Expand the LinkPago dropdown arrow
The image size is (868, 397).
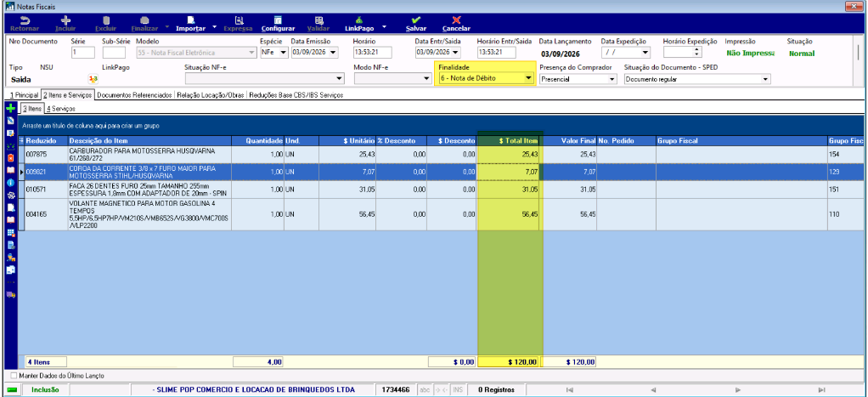(x=384, y=26)
